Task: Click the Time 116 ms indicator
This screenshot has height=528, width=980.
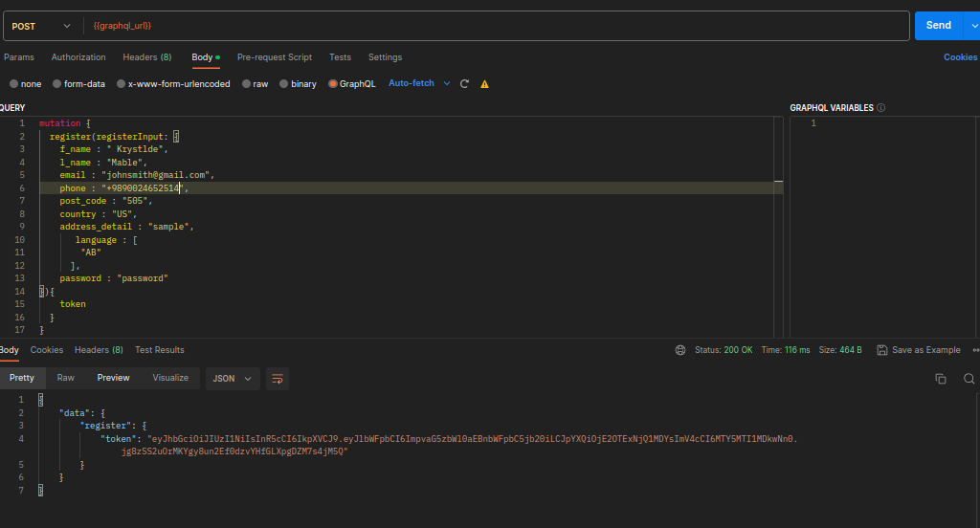Action: coord(786,350)
